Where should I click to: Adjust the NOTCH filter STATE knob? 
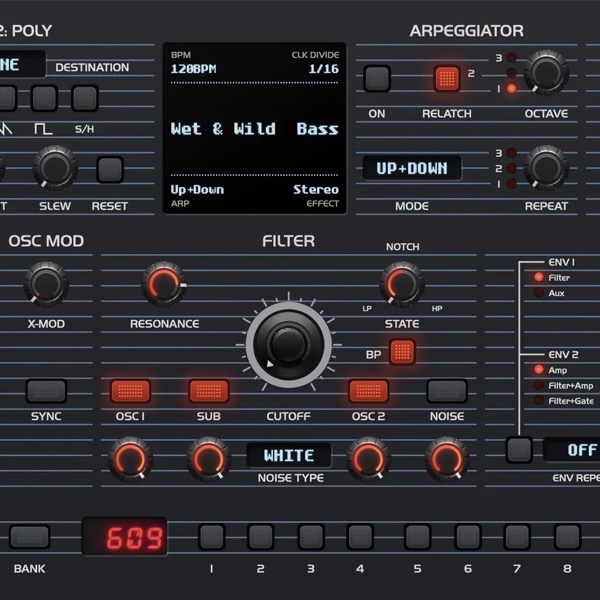[x=402, y=284]
